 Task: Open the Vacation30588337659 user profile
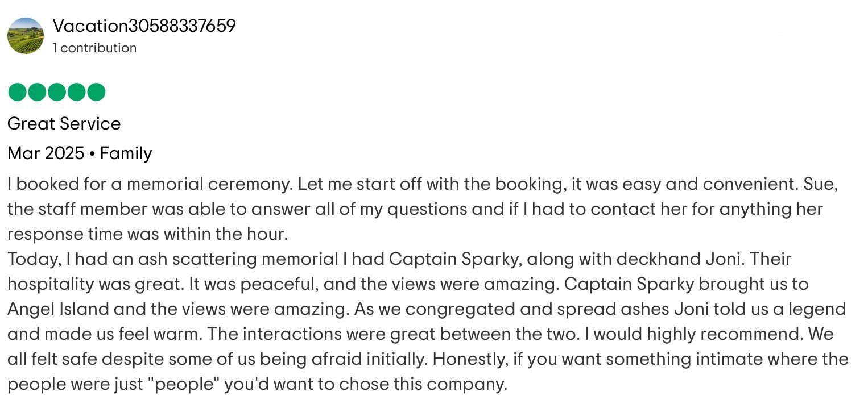click(144, 26)
